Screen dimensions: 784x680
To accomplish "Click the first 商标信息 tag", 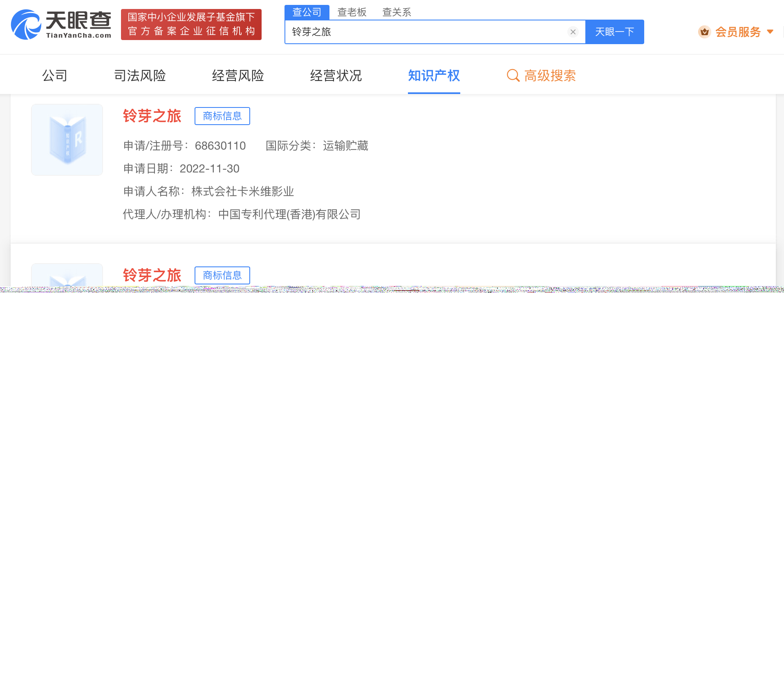I will [x=222, y=116].
